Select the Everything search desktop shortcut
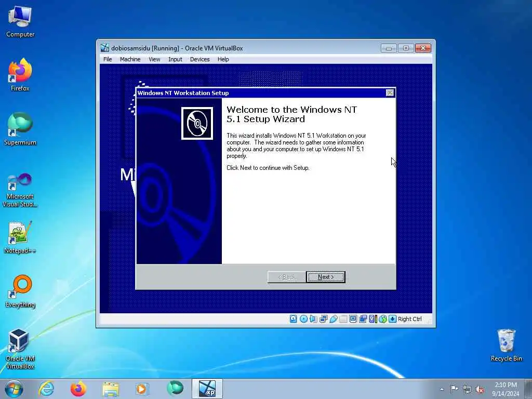532x399 pixels. (20, 291)
